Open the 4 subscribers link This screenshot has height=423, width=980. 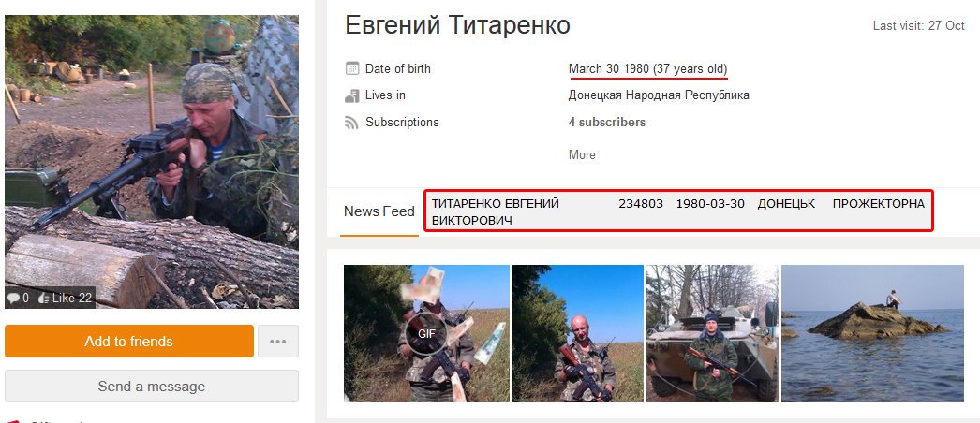(x=607, y=123)
